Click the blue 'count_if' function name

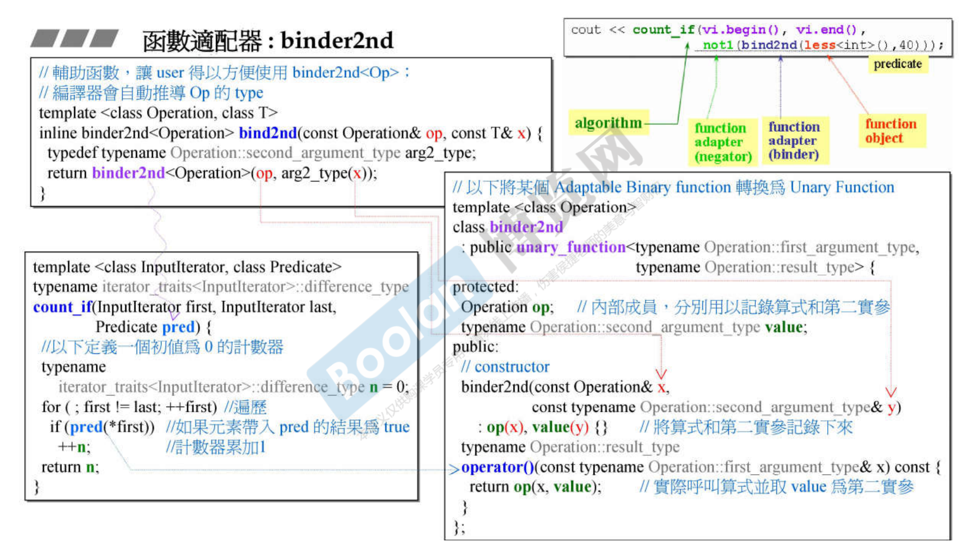point(62,307)
